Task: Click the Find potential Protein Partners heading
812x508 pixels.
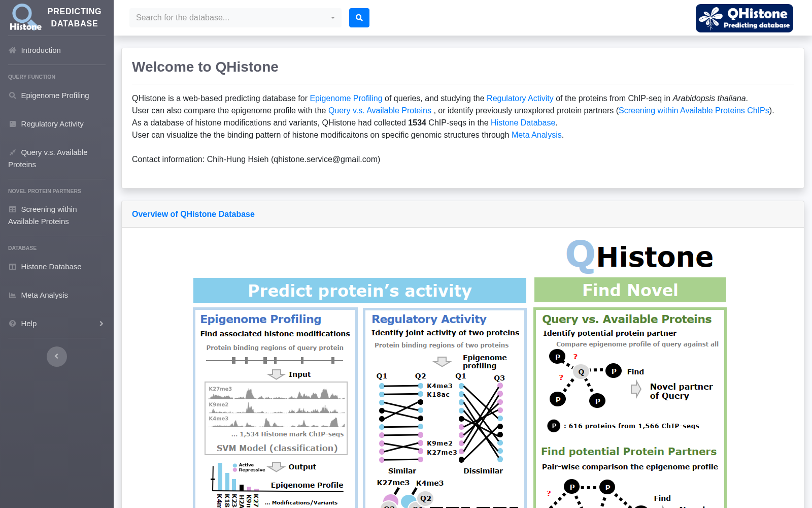Action: point(629,452)
